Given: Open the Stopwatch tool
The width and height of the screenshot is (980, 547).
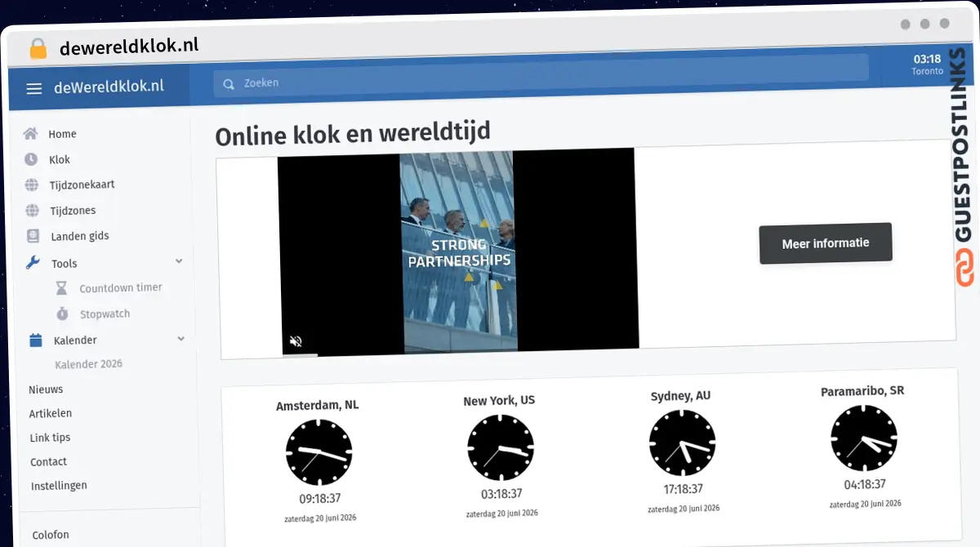Looking at the screenshot, I should click(105, 314).
